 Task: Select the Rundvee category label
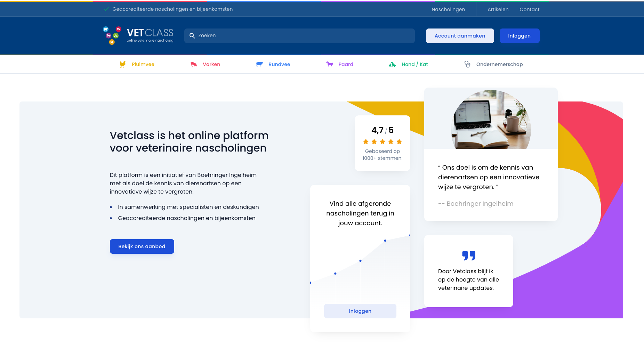point(279,64)
